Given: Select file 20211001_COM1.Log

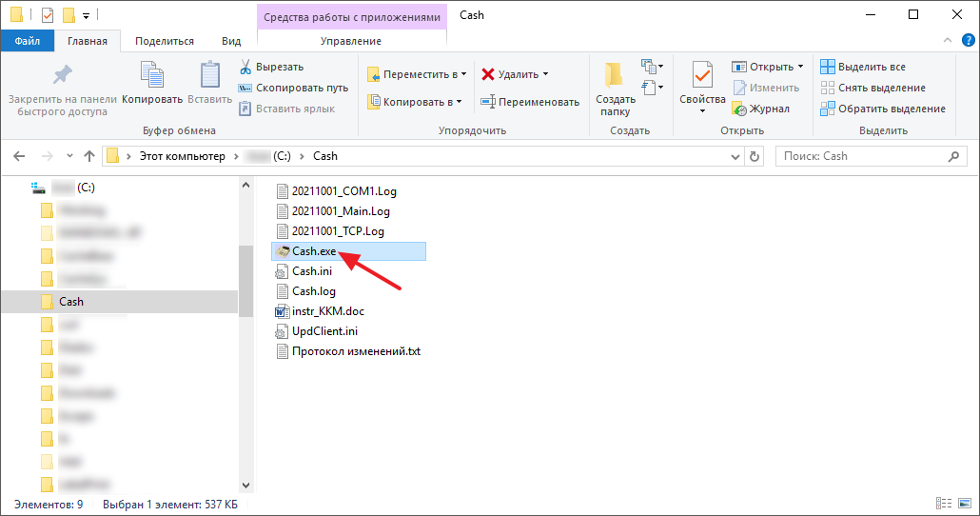Looking at the screenshot, I should tap(336, 191).
